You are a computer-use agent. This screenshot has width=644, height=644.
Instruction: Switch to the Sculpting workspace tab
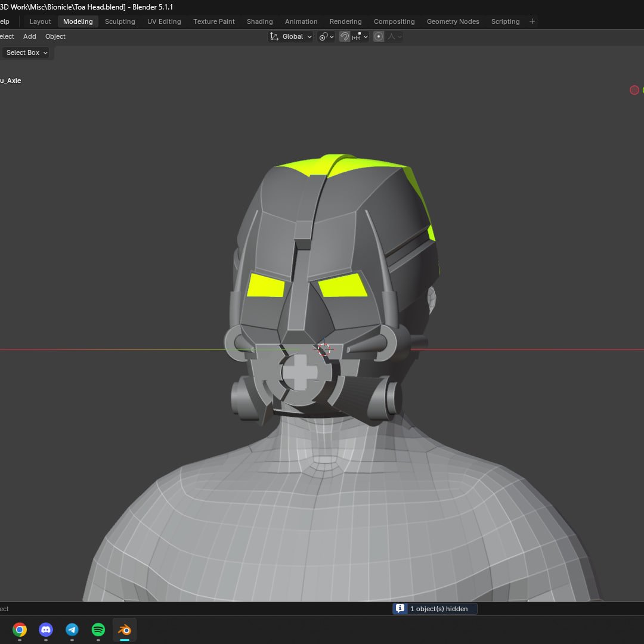click(120, 21)
